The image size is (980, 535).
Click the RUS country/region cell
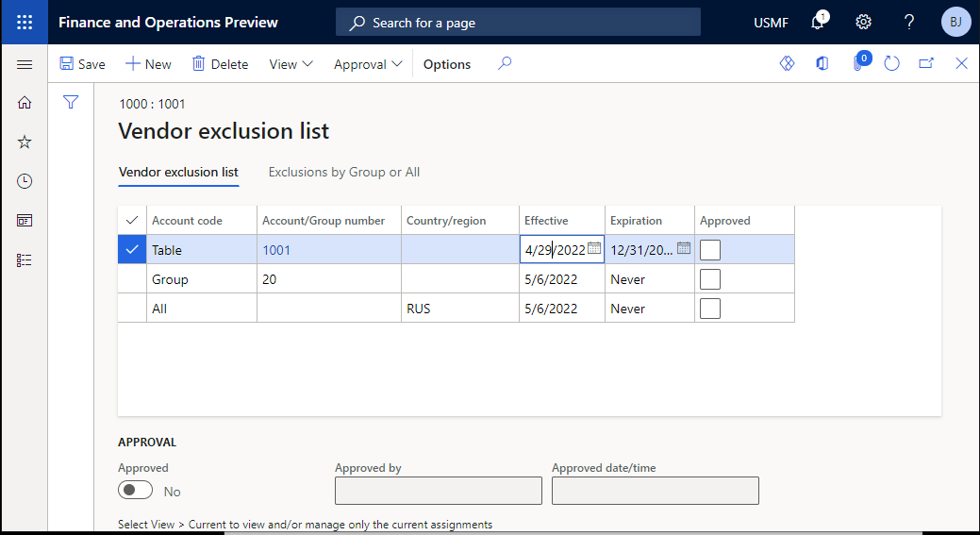coord(460,309)
